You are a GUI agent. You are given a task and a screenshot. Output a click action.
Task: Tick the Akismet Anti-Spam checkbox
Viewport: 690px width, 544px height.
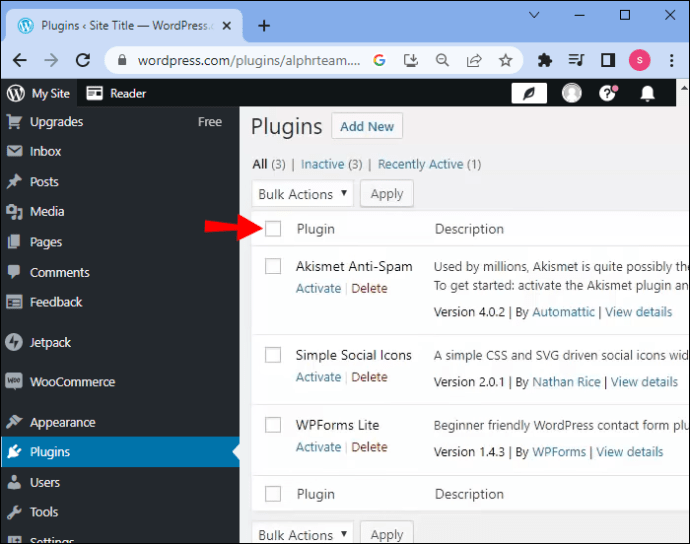[273, 266]
